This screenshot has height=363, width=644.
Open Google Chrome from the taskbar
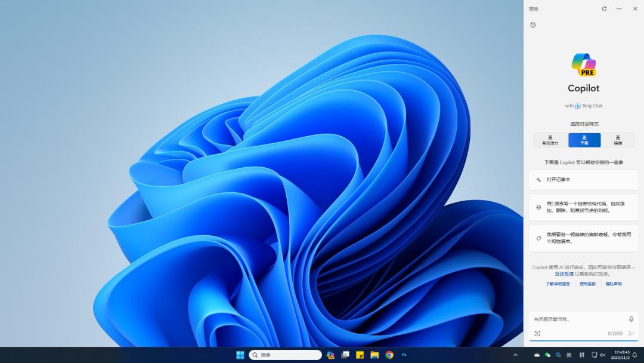[389, 355]
